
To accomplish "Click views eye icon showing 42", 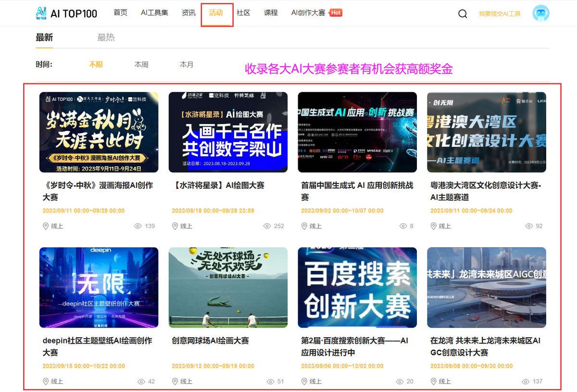I will point(141,381).
